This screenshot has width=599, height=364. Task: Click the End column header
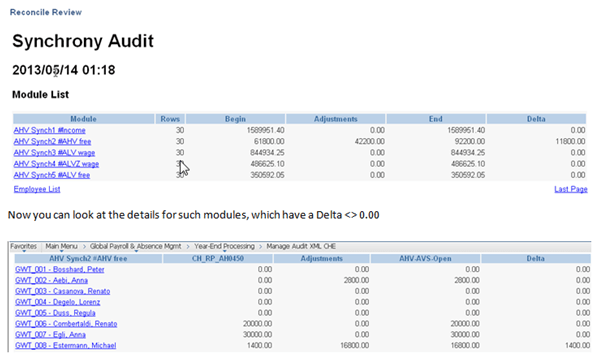pos(435,119)
